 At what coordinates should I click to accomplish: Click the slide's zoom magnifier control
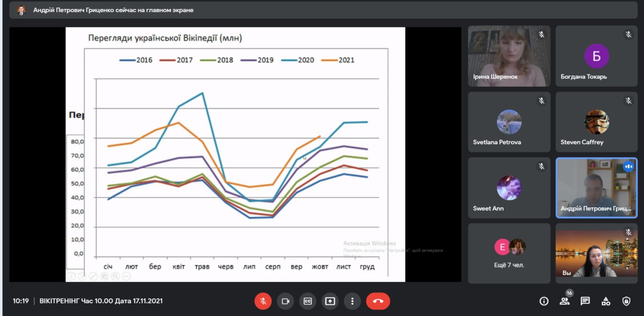point(116,276)
